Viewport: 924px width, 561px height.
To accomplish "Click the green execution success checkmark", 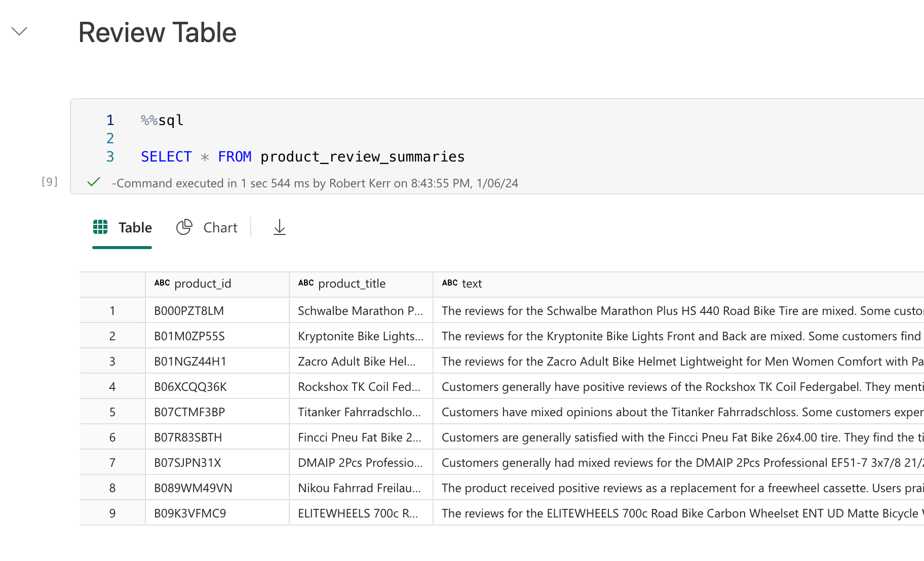I will tap(94, 182).
